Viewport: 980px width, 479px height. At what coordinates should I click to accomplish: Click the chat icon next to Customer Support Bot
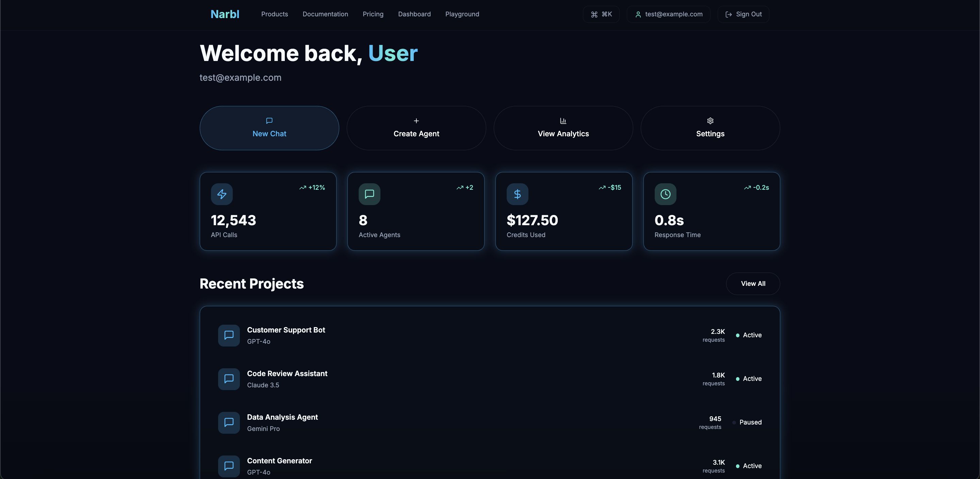229,335
